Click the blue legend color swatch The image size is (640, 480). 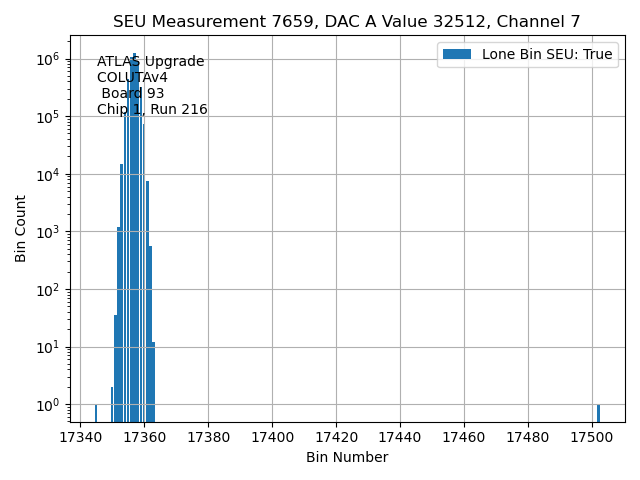[x=458, y=54]
